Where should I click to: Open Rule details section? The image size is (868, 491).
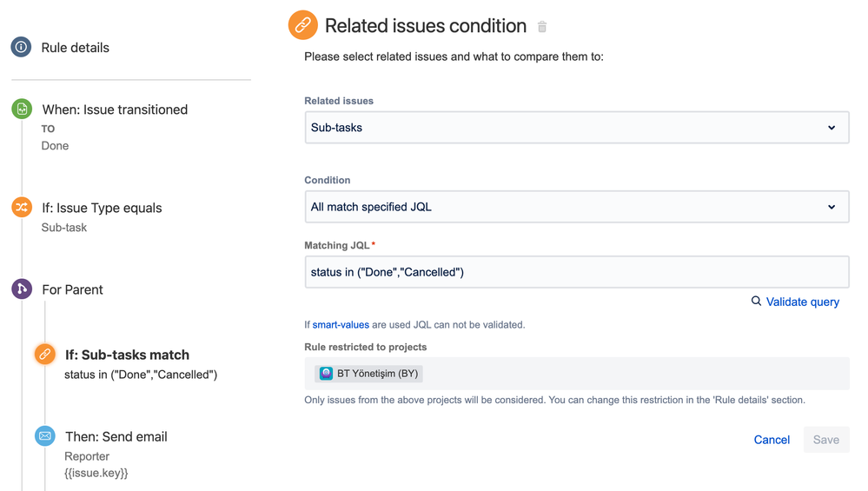coord(76,48)
